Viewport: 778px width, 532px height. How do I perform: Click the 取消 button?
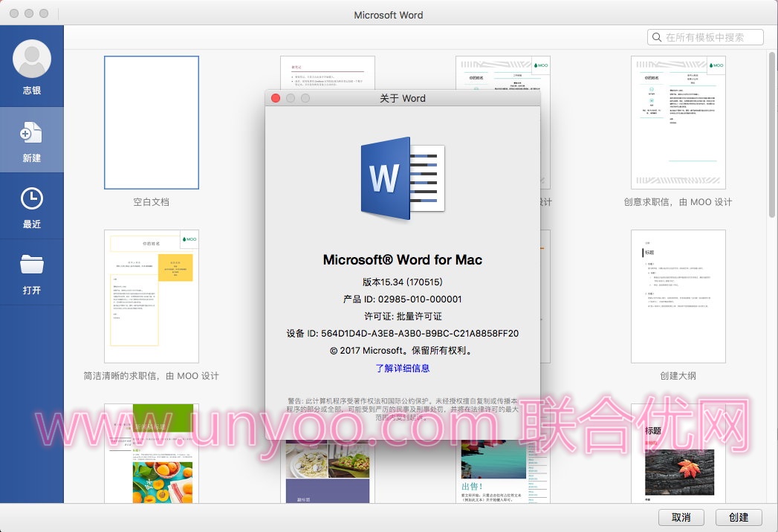[681, 517]
